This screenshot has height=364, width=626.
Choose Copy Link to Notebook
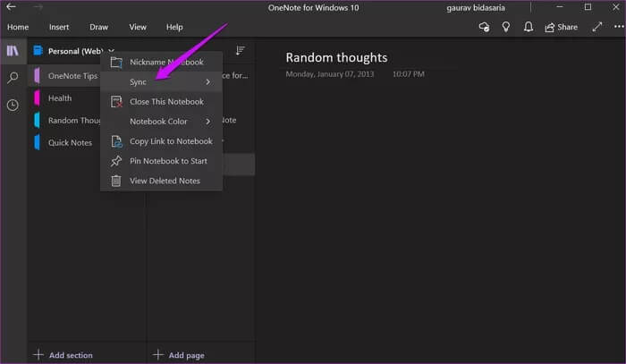161,141
